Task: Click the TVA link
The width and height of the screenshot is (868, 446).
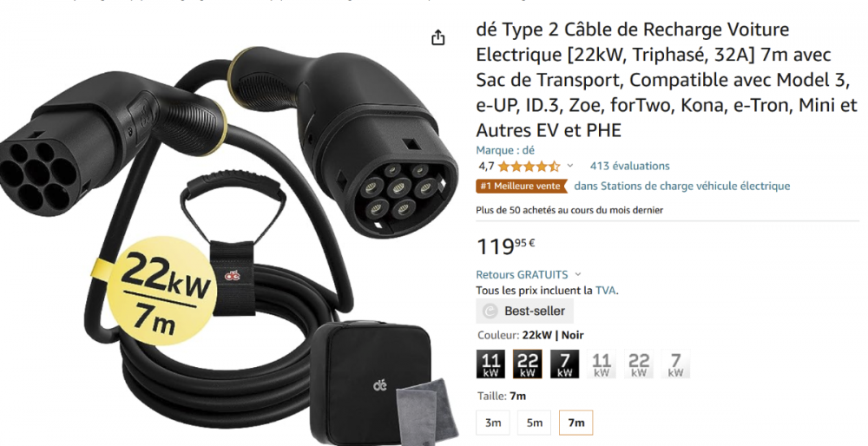Action: 605,290
